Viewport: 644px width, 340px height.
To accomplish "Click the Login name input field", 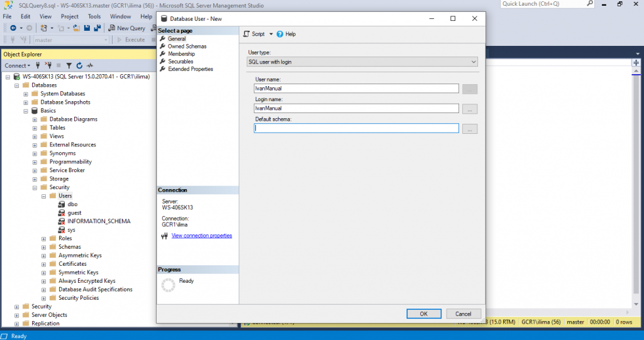I will click(x=356, y=108).
